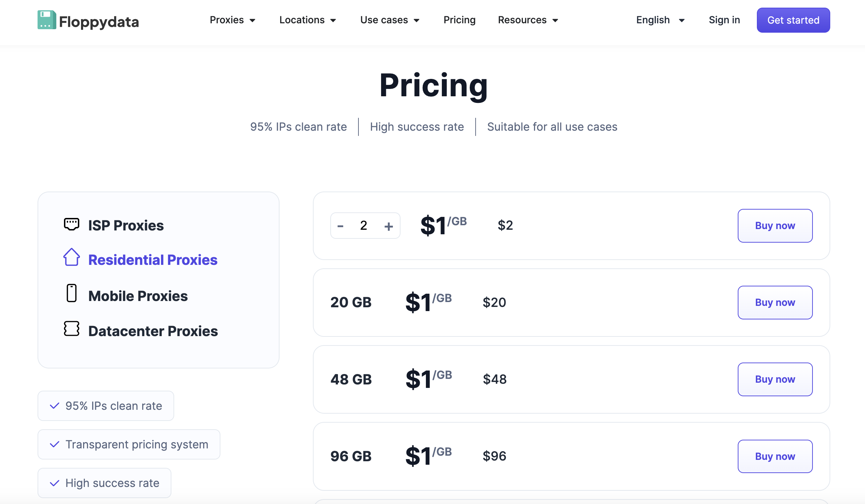865x504 pixels.
Task: Click the Sign in link
Action: click(x=724, y=20)
